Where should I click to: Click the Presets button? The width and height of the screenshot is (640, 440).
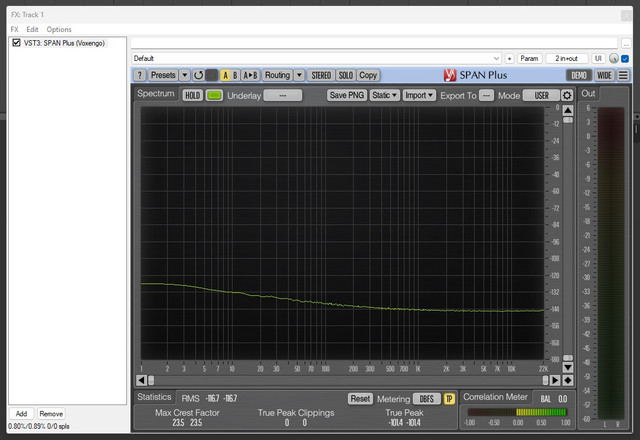(x=163, y=75)
